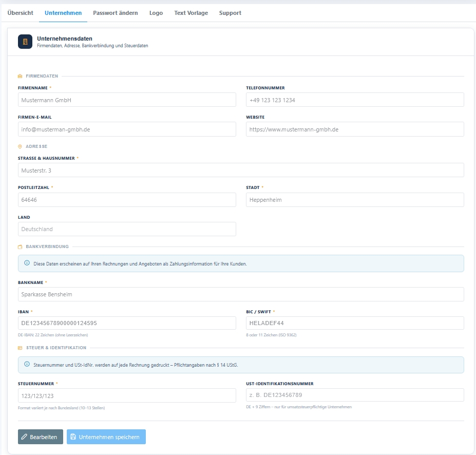Screen dimensions: 476x455
Task: Select the UST-Identifikationsnummer input field
Action: tap(355, 395)
